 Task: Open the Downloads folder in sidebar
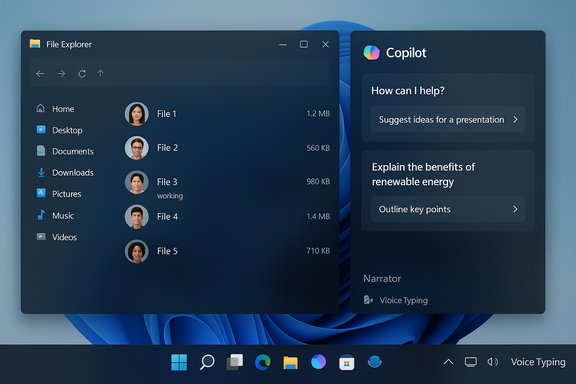click(65, 172)
